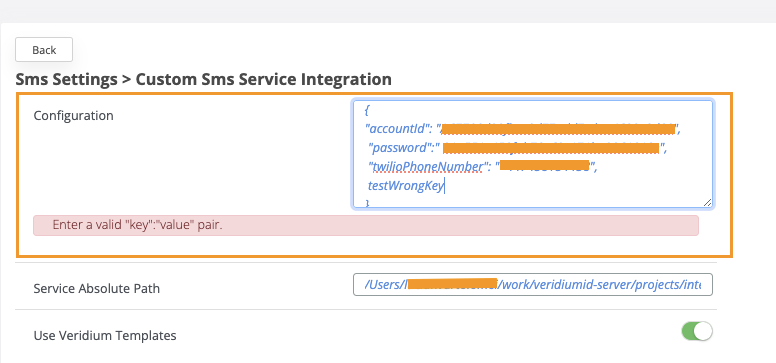Place cursor after testWrongKey in the textarea

click(444, 187)
